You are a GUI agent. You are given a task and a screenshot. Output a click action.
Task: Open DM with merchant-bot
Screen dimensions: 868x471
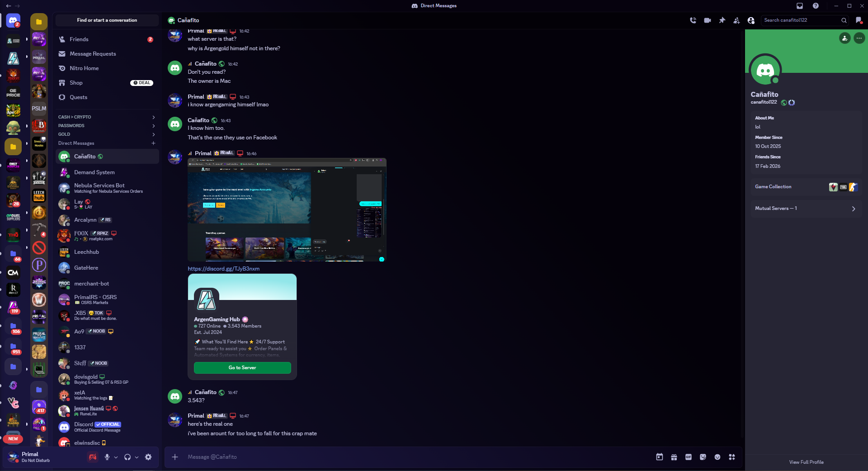coord(107,284)
